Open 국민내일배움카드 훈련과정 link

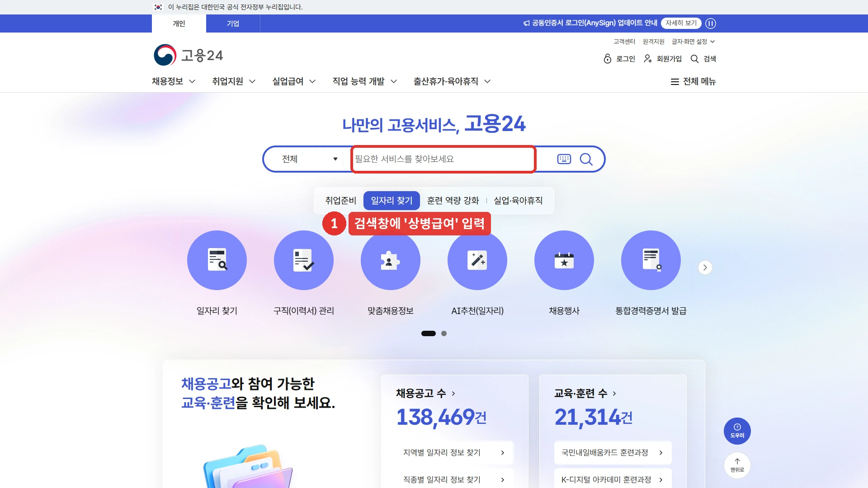point(613,453)
